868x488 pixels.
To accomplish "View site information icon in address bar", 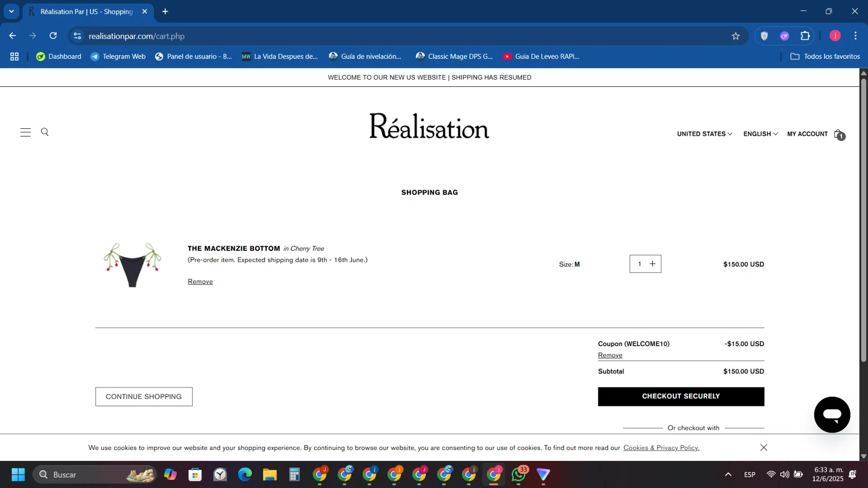I will 78,36.
